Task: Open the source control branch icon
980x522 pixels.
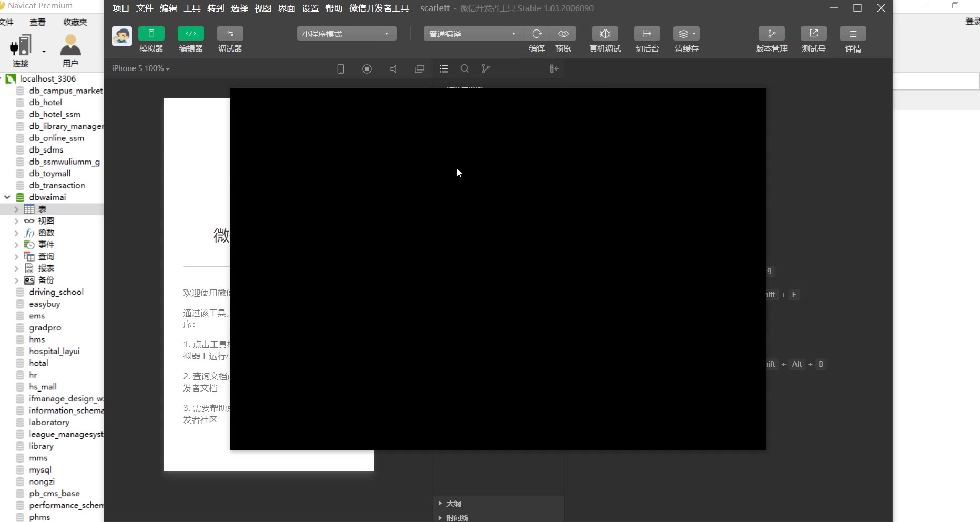Action: tap(486, 68)
